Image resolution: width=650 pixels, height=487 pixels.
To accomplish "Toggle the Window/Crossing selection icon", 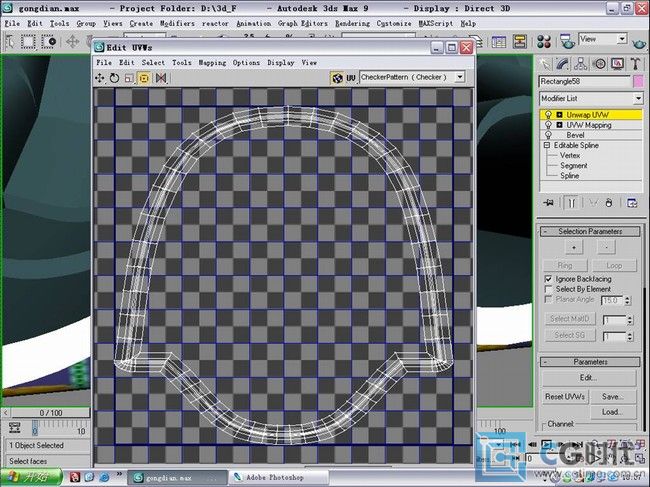I will point(49,41).
